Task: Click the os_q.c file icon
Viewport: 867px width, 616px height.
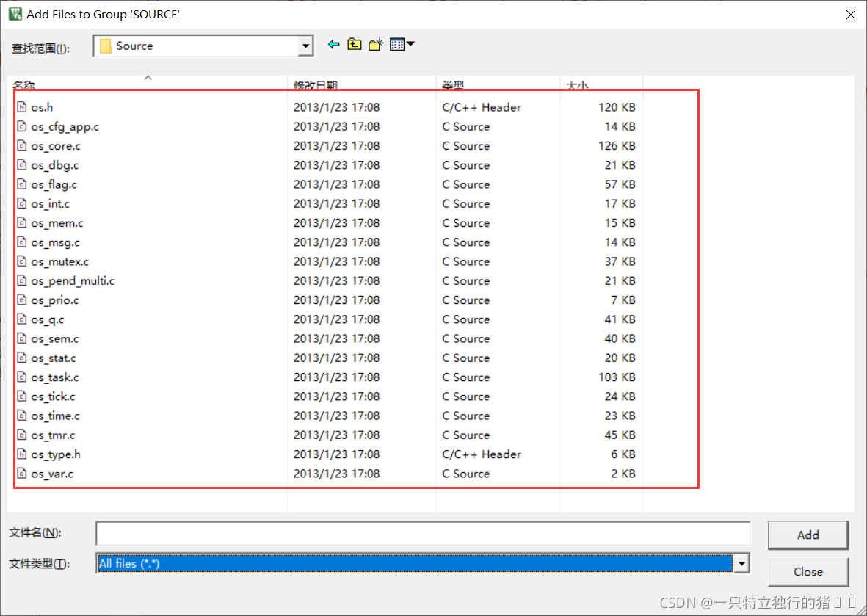Action: click(x=21, y=319)
